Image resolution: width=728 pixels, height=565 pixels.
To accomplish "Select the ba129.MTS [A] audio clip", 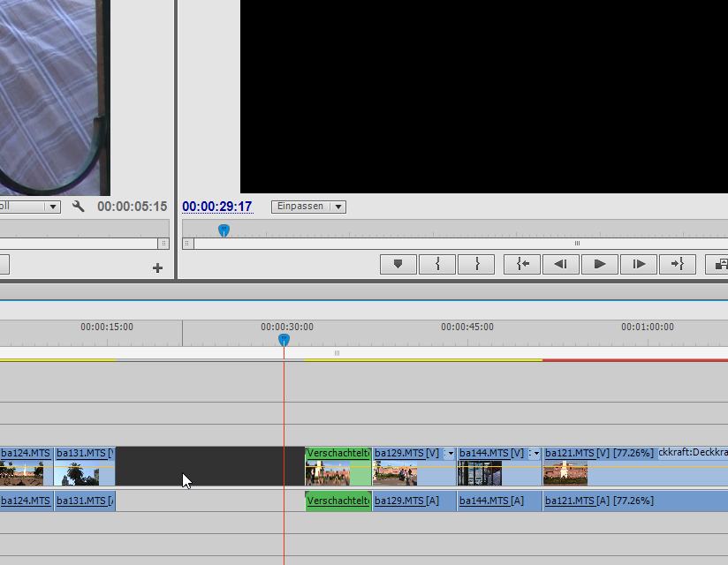I will click(414, 501).
